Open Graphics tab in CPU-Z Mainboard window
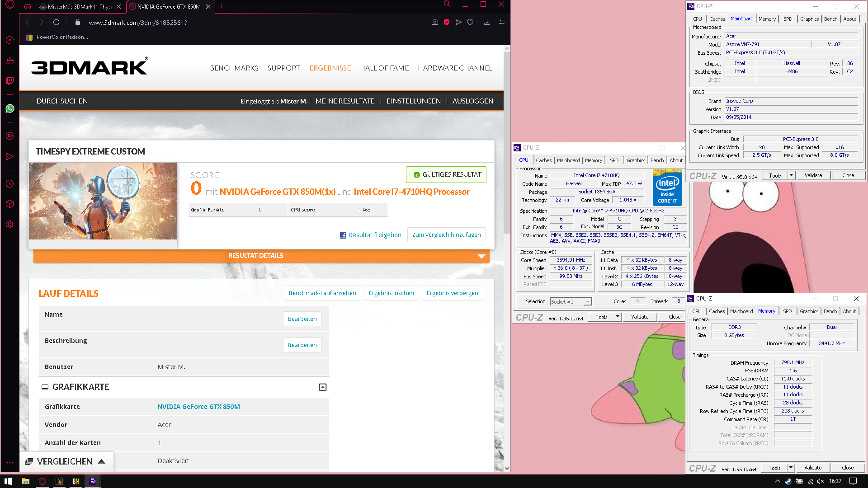 (809, 19)
